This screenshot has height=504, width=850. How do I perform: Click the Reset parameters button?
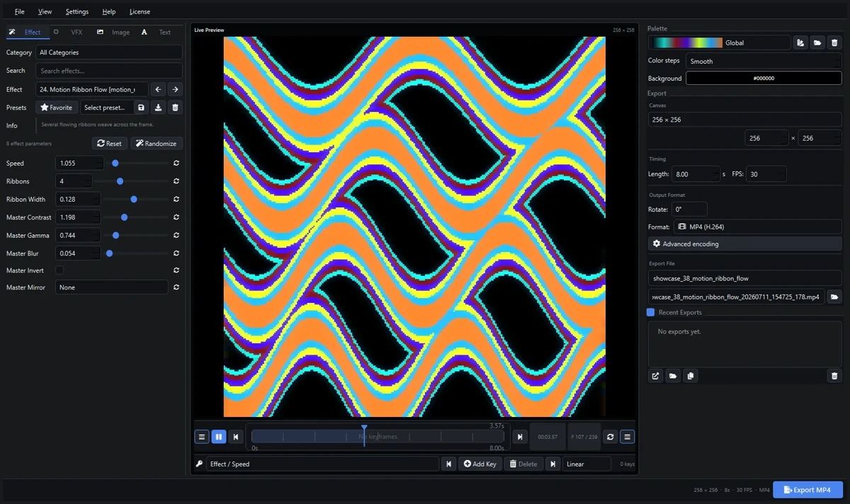click(109, 143)
